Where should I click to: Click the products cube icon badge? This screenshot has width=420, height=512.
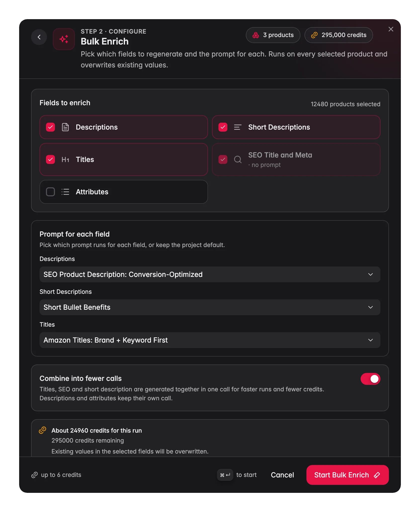(x=256, y=35)
